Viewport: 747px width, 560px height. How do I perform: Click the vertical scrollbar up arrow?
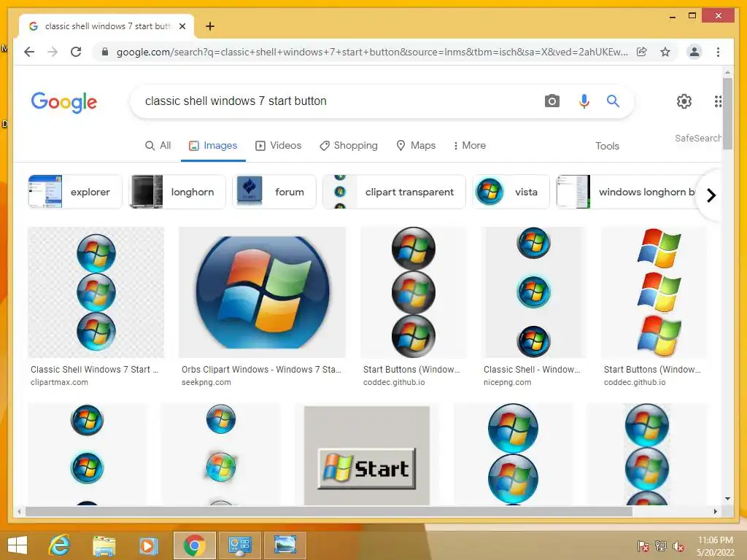tap(727, 72)
